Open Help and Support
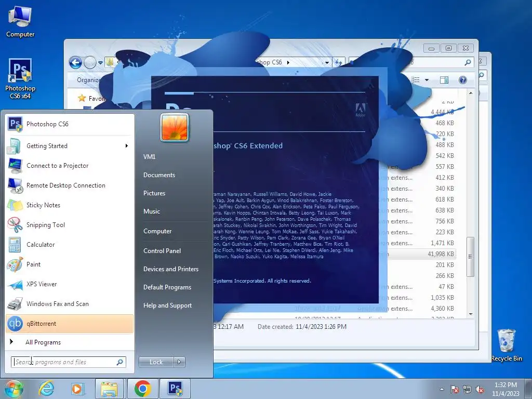532x399 pixels. point(167,305)
